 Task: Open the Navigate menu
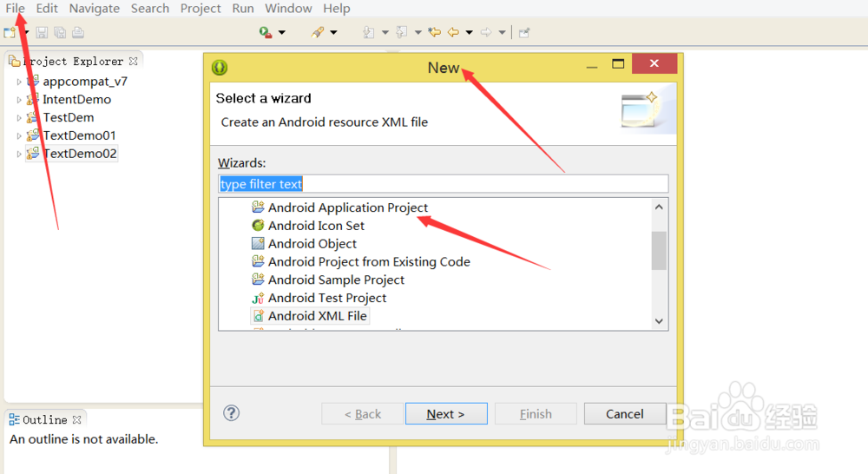[94, 9]
